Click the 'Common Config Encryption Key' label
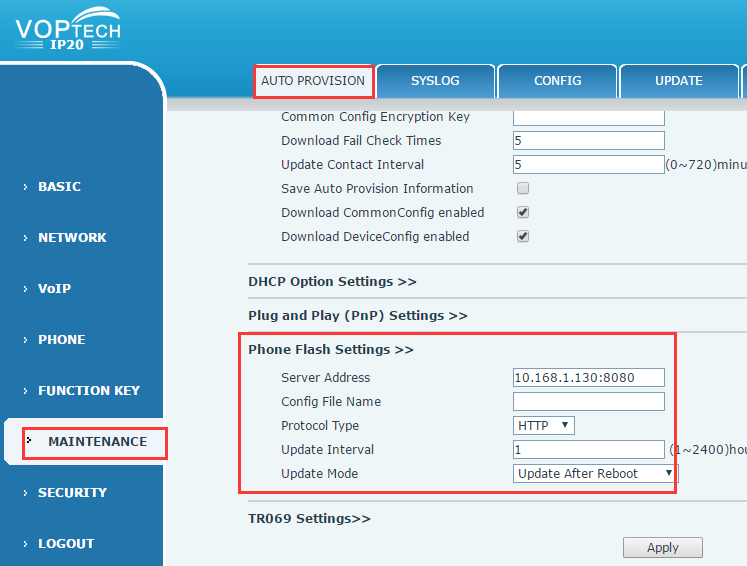 click(x=375, y=117)
